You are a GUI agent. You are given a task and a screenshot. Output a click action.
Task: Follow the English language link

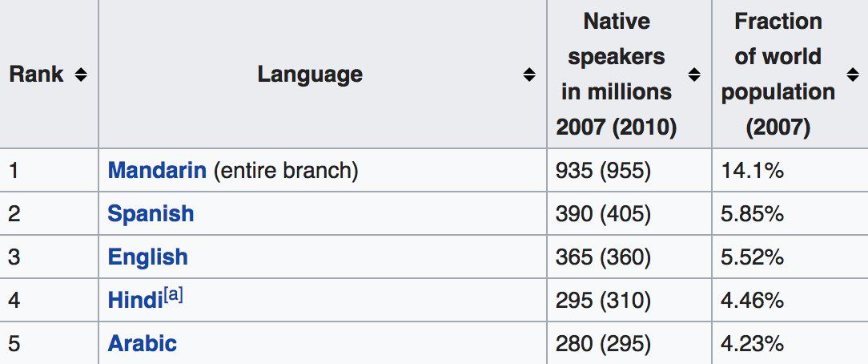click(x=147, y=257)
